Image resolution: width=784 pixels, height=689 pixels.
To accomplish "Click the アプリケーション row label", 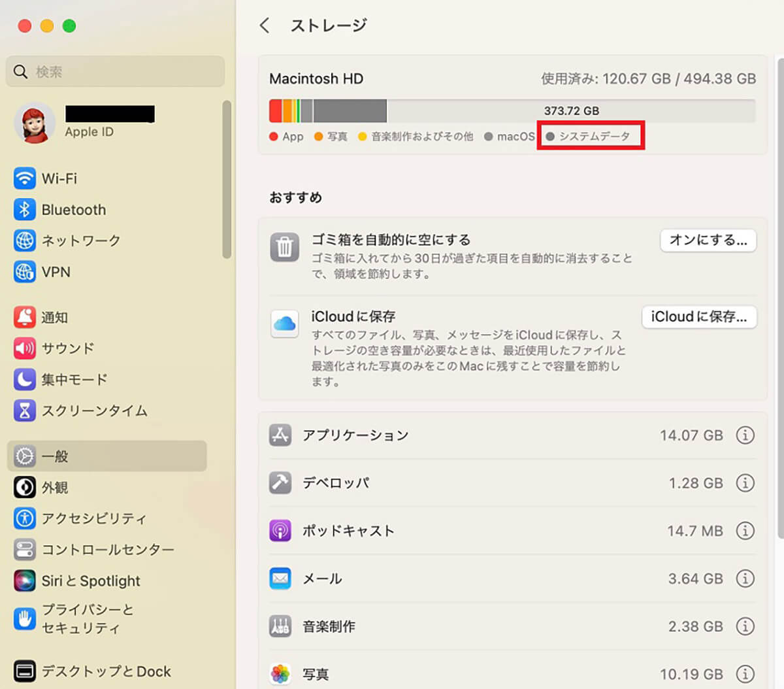I will [355, 435].
